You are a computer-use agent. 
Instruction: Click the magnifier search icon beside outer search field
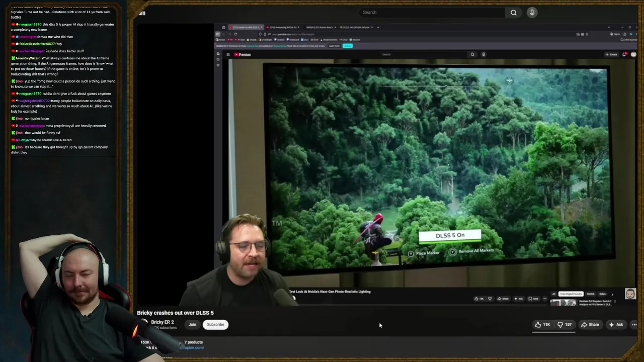513,13
